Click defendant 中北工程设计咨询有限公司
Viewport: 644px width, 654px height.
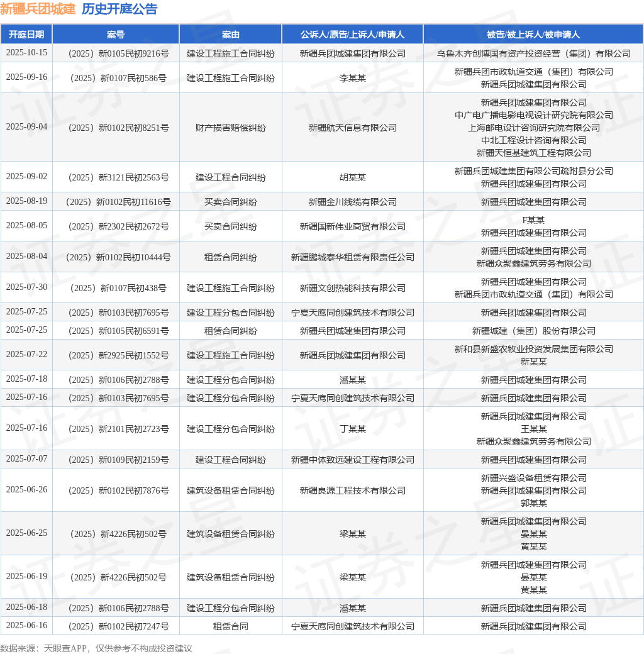(533, 140)
